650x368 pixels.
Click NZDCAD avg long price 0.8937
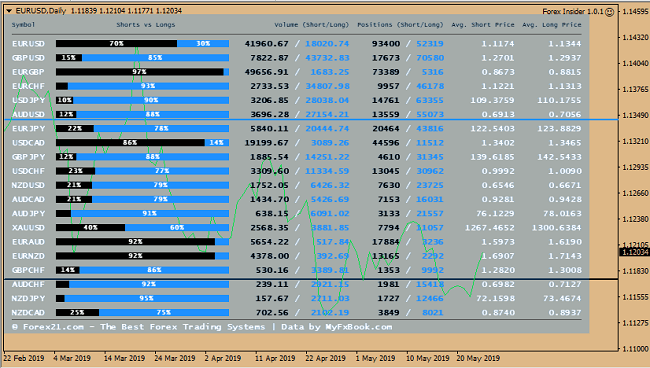click(x=565, y=312)
